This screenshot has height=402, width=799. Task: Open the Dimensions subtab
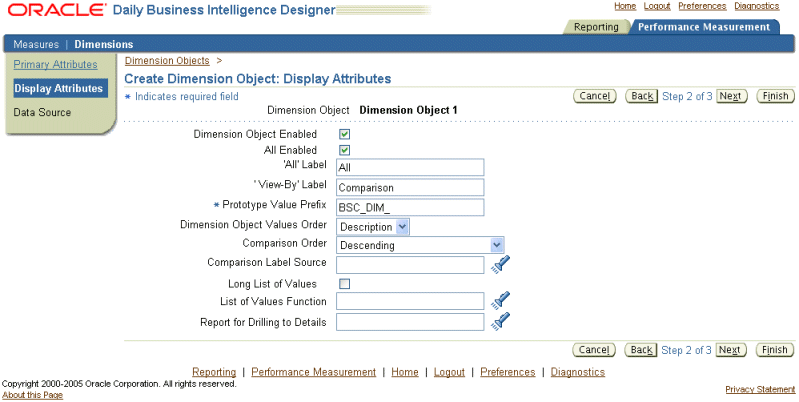(x=103, y=44)
